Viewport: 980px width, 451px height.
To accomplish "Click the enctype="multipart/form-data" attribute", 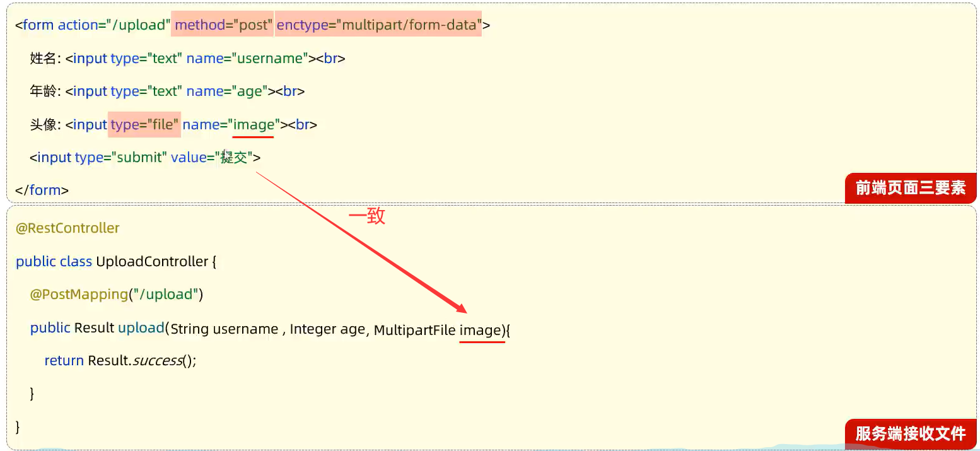I will (379, 25).
